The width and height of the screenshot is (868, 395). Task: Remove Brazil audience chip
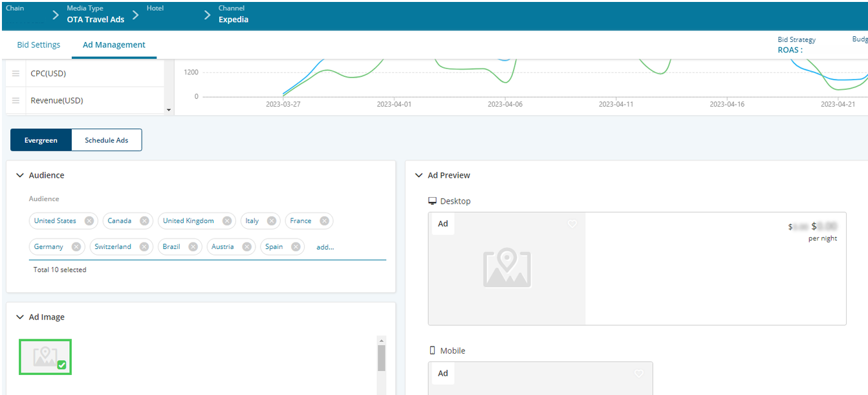(x=193, y=247)
